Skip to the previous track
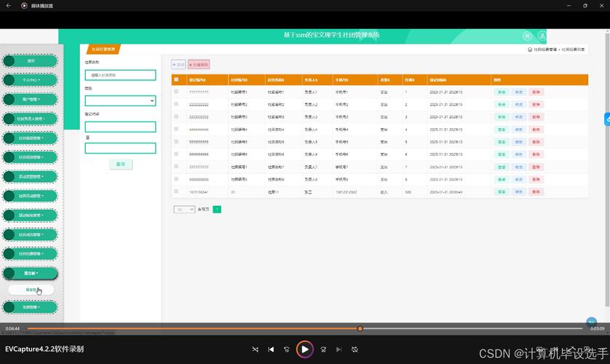The image size is (610, 364). click(x=271, y=349)
